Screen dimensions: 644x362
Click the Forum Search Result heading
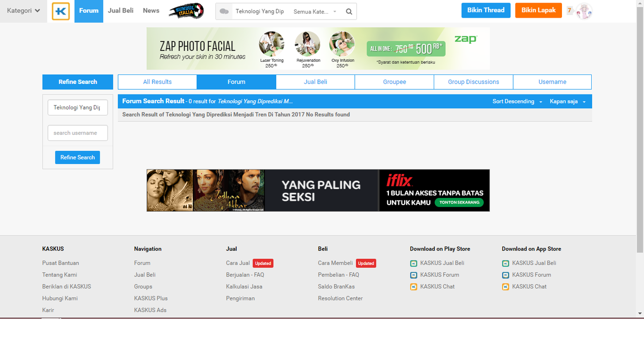pos(153,101)
